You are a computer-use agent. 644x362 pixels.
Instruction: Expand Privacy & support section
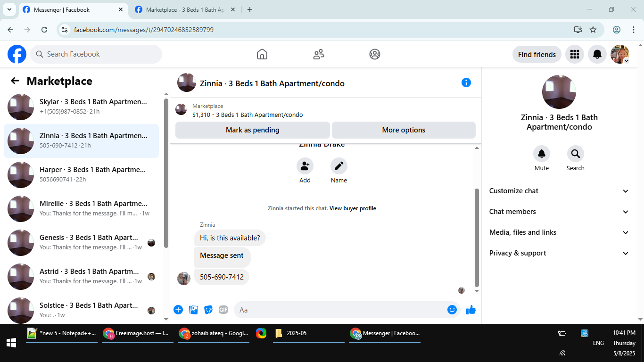coord(559,253)
